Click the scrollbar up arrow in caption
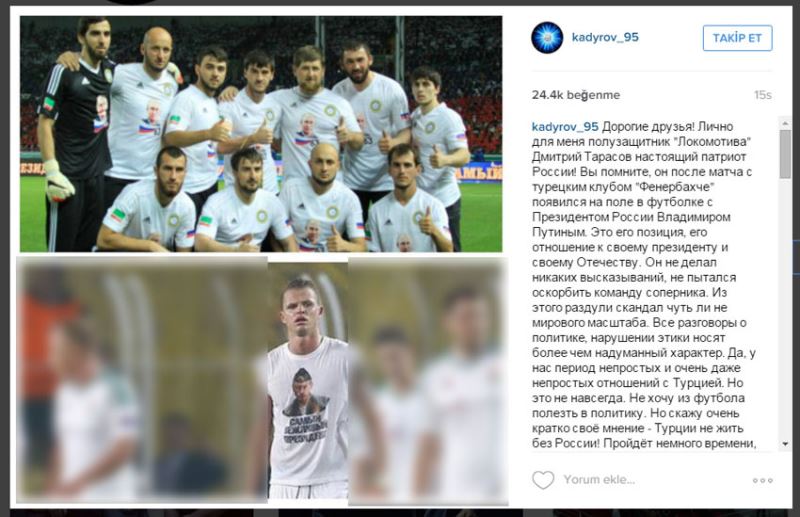Screen dimensions: 800x517 785,123
